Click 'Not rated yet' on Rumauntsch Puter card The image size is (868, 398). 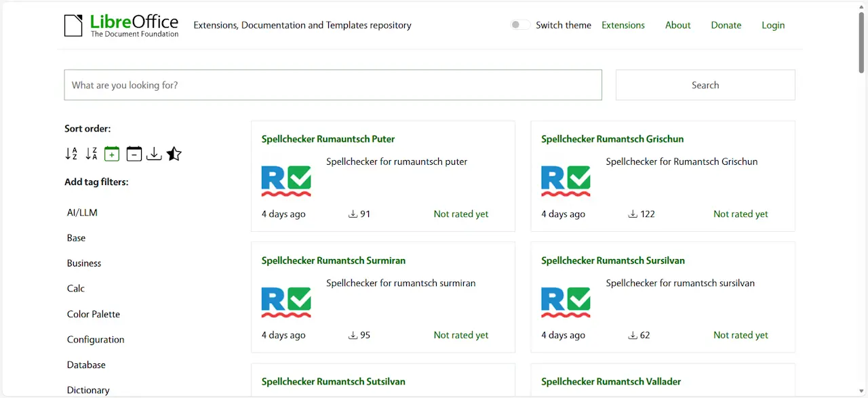click(461, 214)
